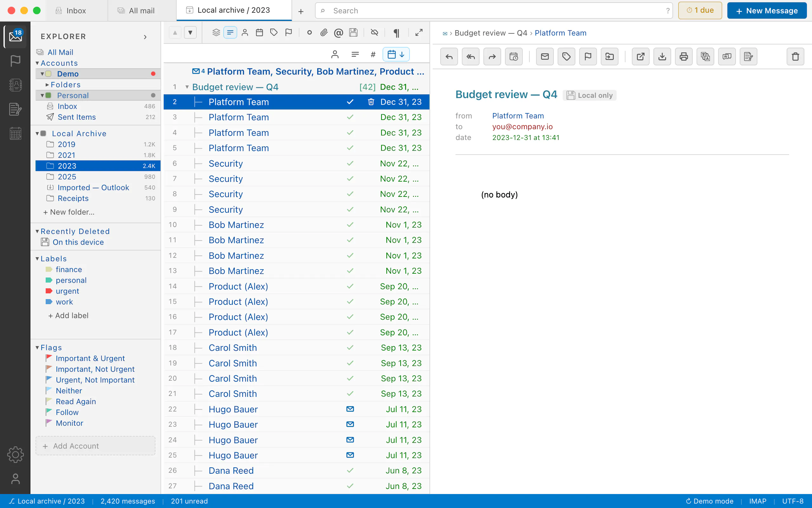Click + Add label link
This screenshot has width=812, height=508.
68,316
